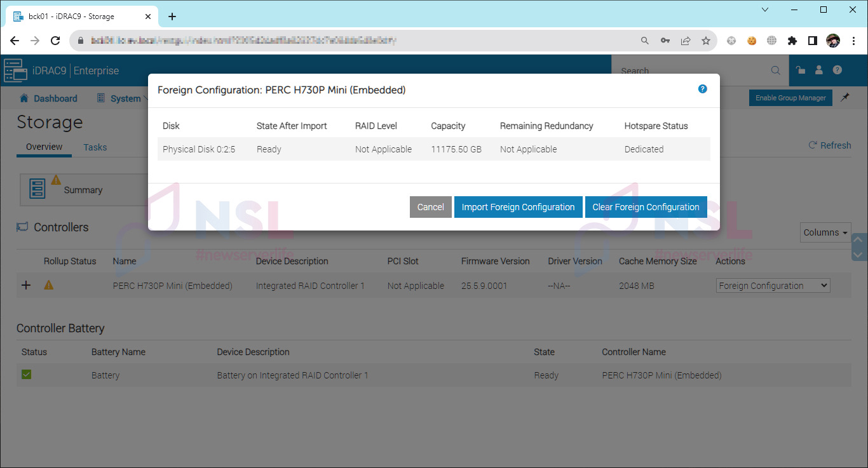Viewport: 868px width, 468px height.
Task: Open the user profile icon in header
Action: [819, 70]
